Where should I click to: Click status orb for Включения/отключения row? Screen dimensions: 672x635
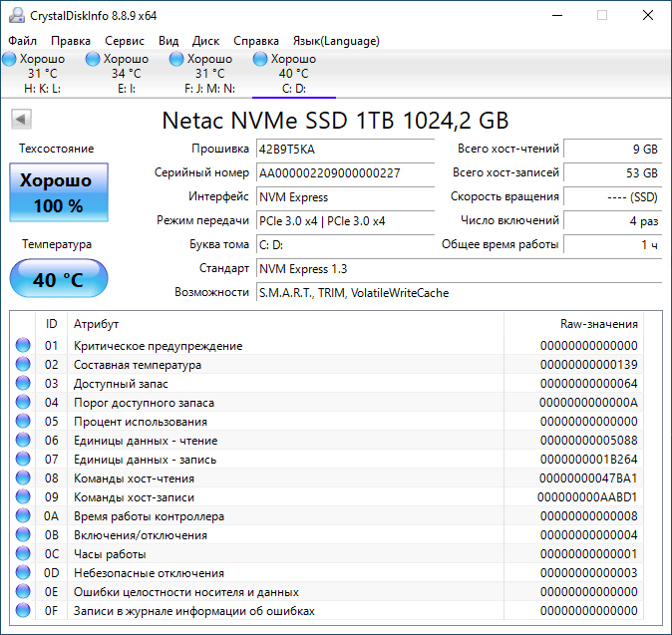23,534
